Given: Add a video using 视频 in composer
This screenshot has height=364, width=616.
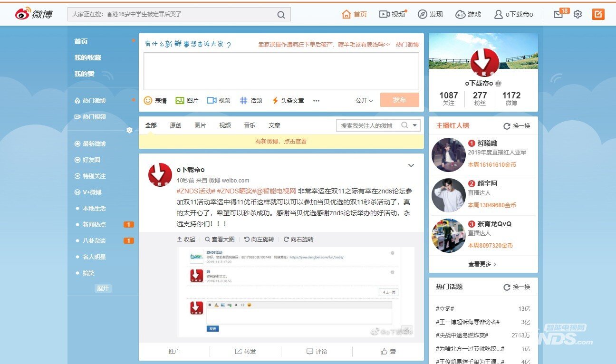Looking at the screenshot, I should point(219,100).
